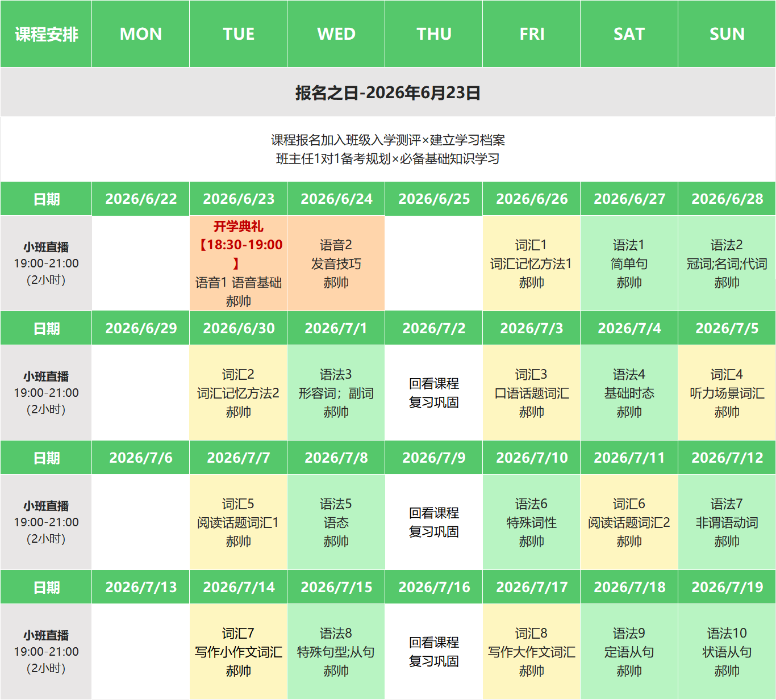Select the 词汇1 词汇记忆方法1 cell
This screenshot has height=700, width=776.
point(531,263)
